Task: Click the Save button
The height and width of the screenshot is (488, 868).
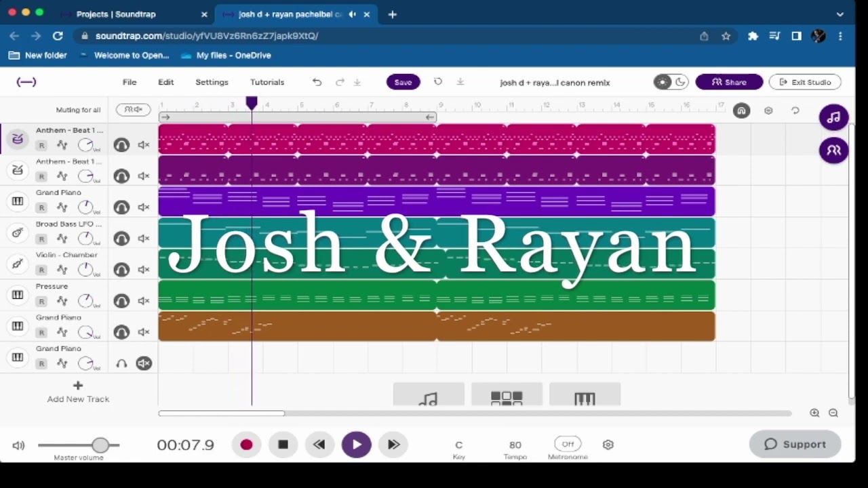Action: pyautogui.click(x=403, y=82)
